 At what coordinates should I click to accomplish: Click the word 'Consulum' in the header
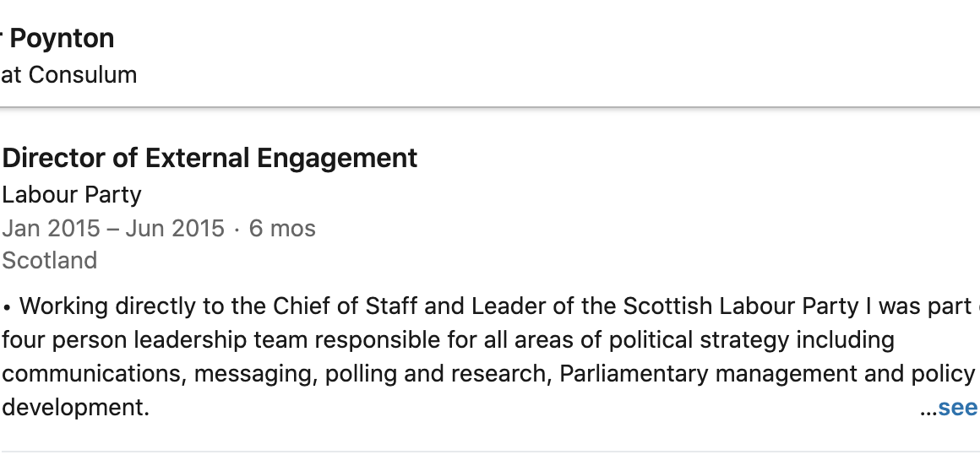(83, 74)
